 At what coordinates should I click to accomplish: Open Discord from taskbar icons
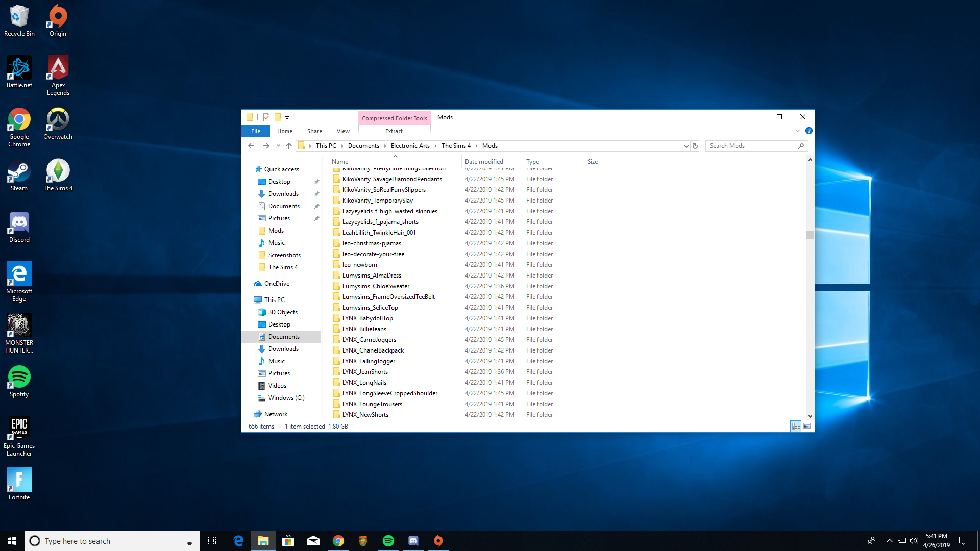(412, 540)
